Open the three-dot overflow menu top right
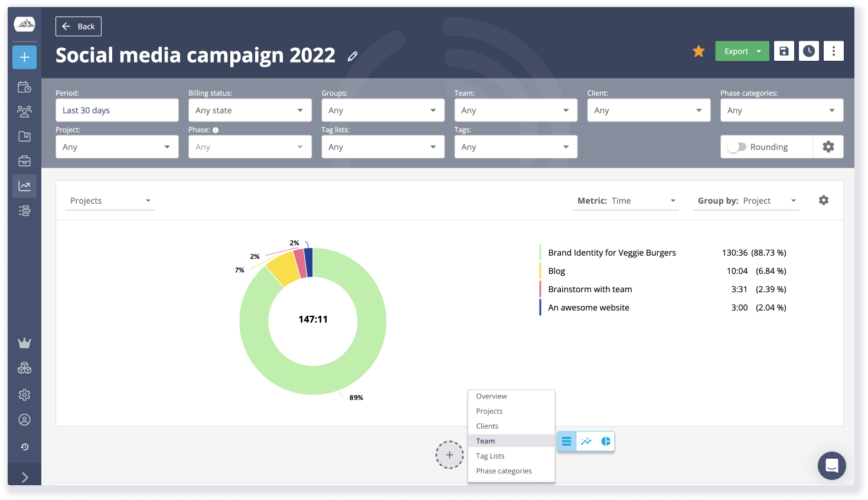868x500 pixels. [833, 51]
